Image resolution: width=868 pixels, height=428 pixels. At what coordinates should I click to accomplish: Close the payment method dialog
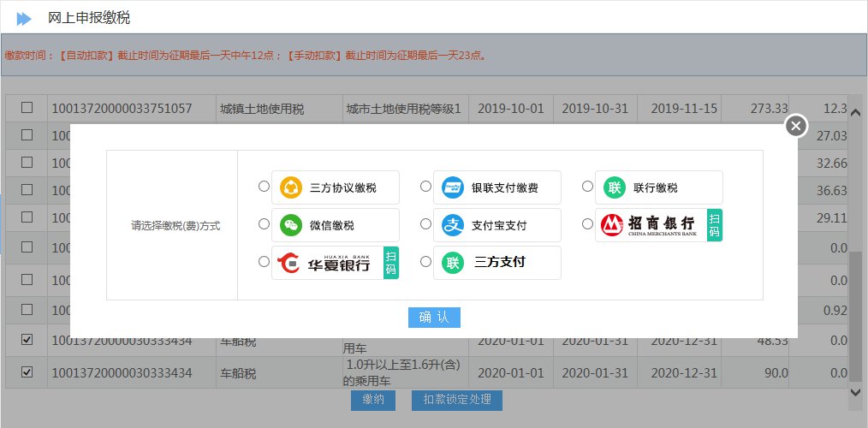point(796,127)
